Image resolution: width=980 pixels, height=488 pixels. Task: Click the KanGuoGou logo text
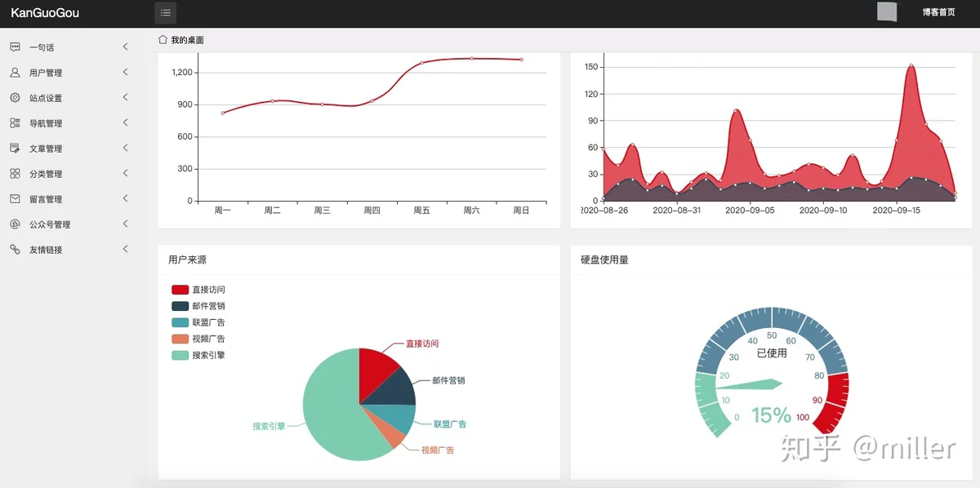pyautogui.click(x=45, y=13)
